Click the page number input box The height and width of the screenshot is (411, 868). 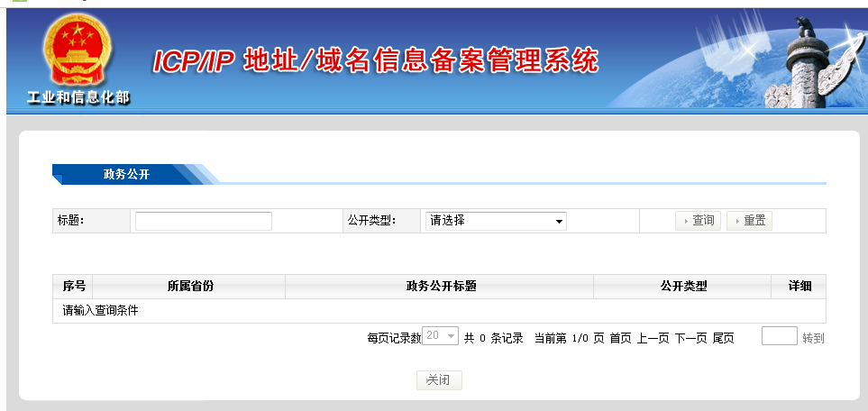pos(780,335)
